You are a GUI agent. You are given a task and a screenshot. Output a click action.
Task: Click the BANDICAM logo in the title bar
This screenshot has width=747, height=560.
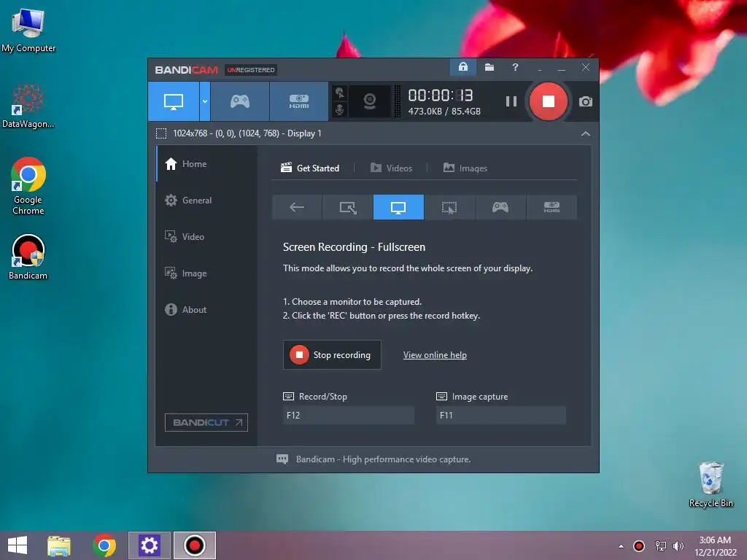tap(186, 70)
